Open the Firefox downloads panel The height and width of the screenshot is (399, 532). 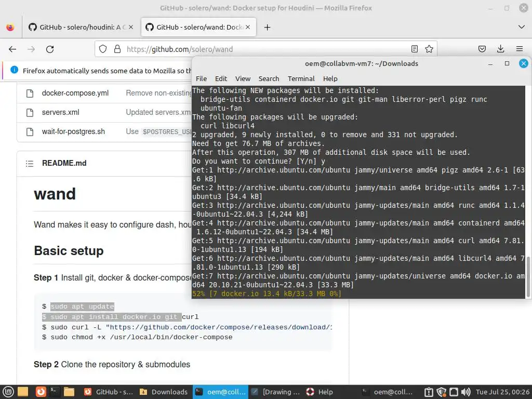[x=500, y=49]
